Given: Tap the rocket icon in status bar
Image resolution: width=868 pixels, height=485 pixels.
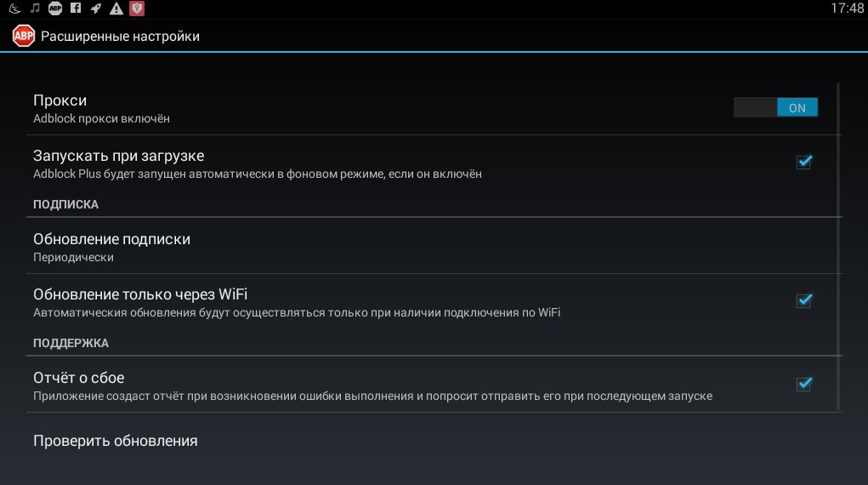Looking at the screenshot, I should pos(95,9).
